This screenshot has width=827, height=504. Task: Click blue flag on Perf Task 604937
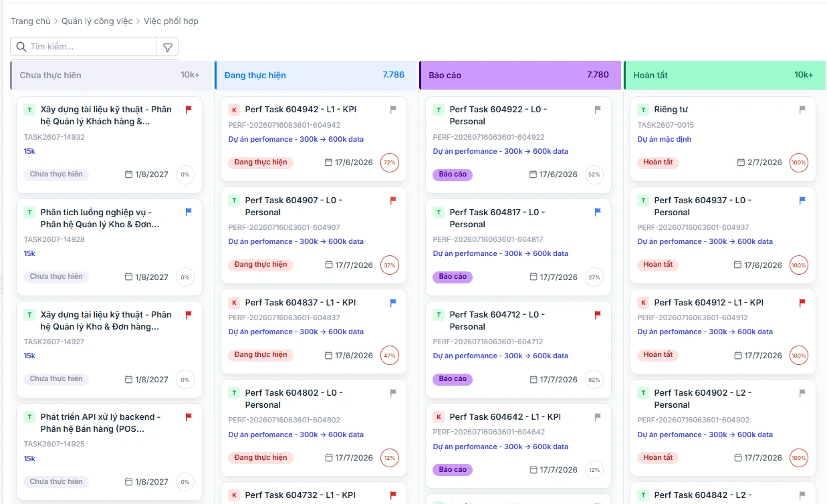[802, 200]
